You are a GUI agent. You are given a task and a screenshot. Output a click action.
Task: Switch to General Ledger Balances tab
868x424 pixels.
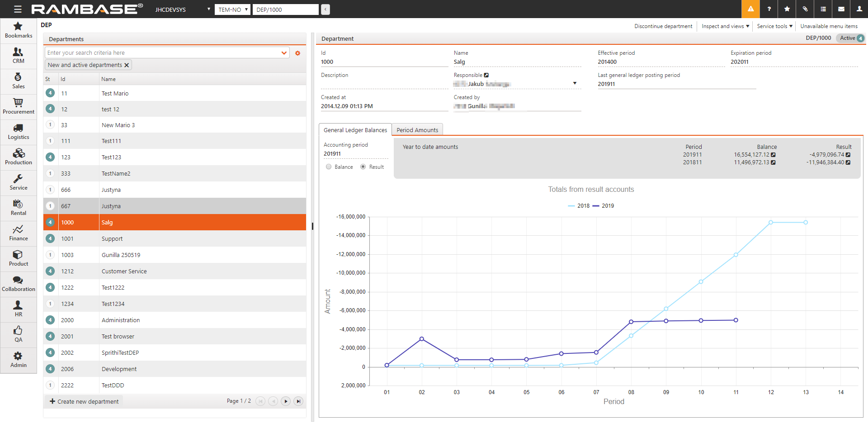[x=355, y=130]
